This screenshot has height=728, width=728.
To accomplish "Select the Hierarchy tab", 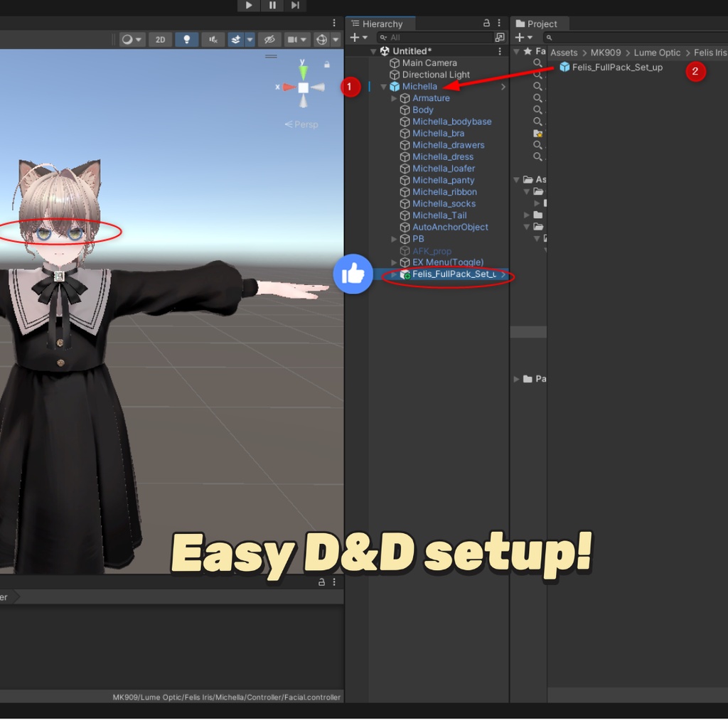I will (x=381, y=23).
